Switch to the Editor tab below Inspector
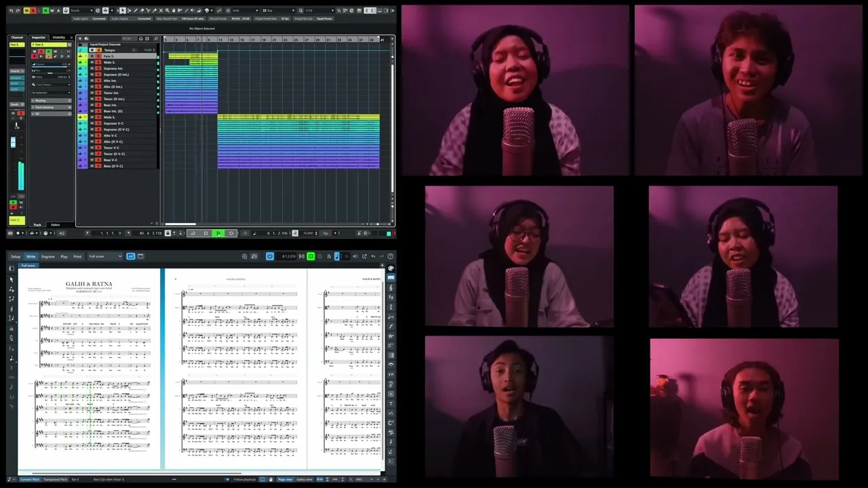The image size is (868, 488). (56, 225)
